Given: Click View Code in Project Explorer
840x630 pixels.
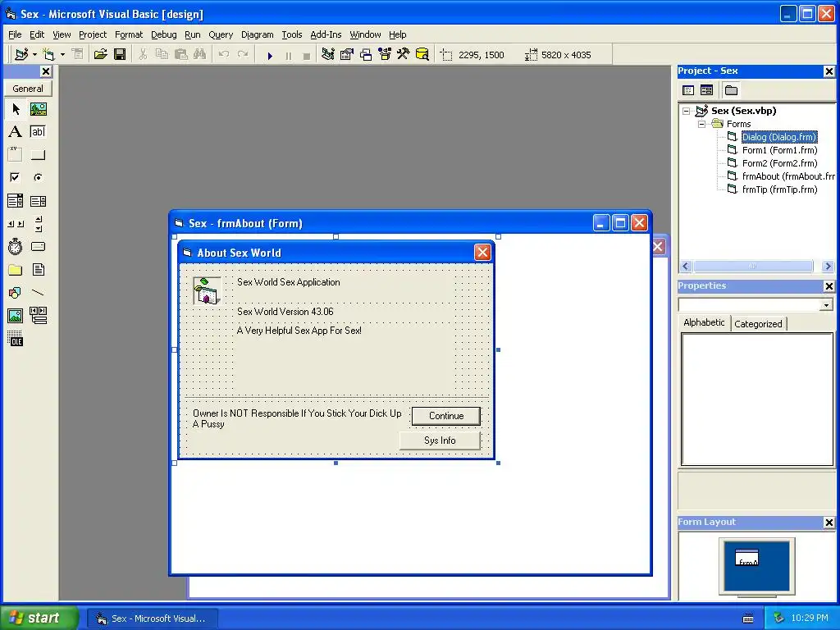Looking at the screenshot, I should click(688, 90).
